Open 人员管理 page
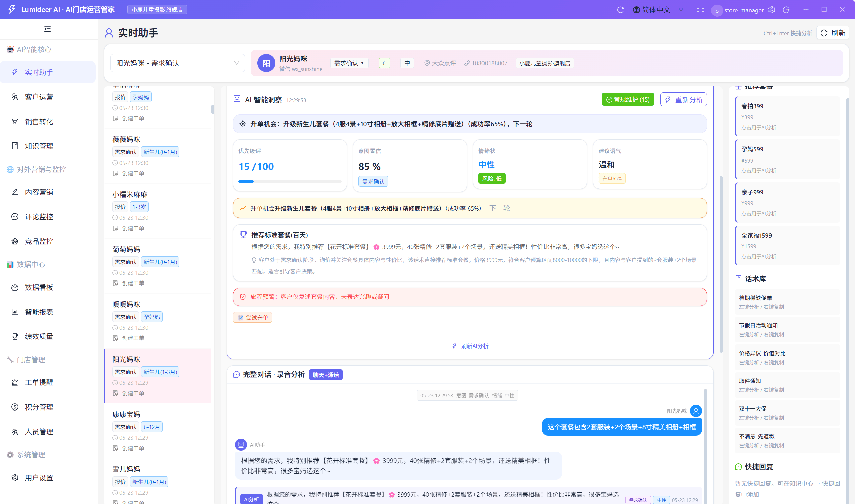Screen dimensions: 855x504 (x=48, y=432)
